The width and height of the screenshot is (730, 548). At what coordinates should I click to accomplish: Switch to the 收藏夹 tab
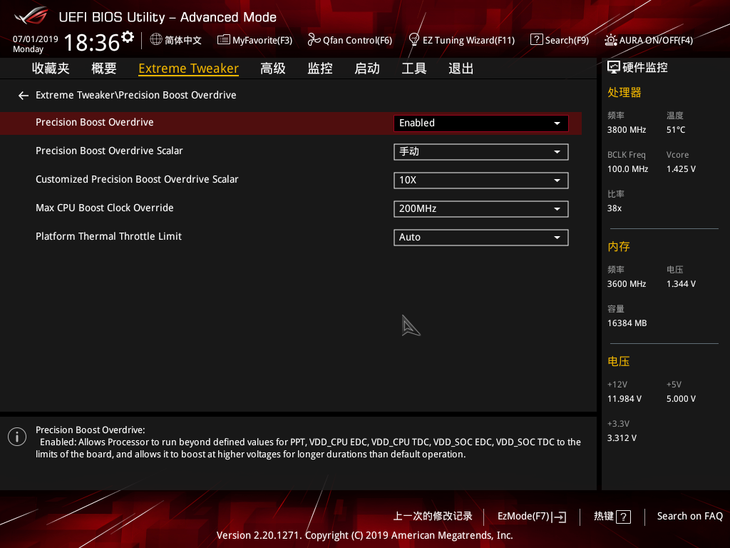51,68
